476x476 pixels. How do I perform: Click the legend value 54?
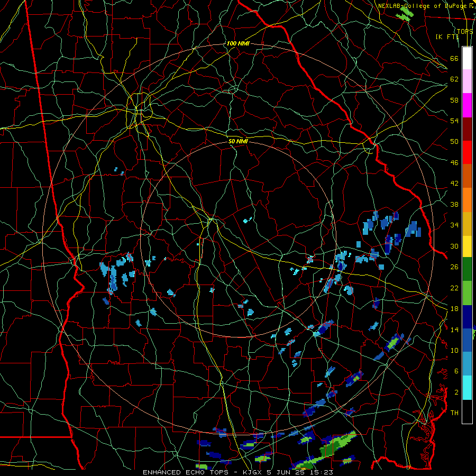[x=454, y=121]
